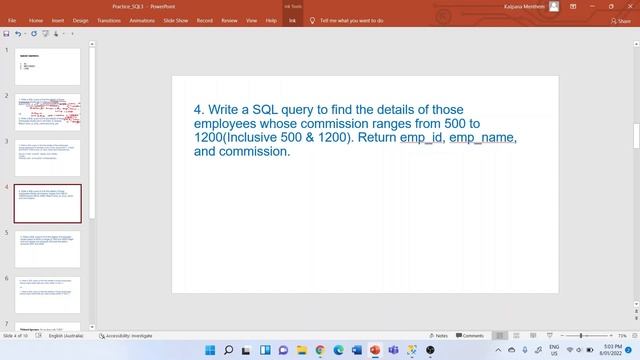640x360 pixels.
Task: Open the Windows Start menu
Action: tap(210, 350)
